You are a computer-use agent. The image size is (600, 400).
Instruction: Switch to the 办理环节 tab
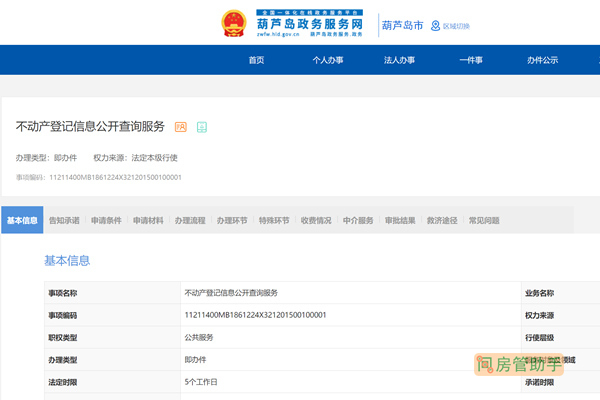point(232,220)
